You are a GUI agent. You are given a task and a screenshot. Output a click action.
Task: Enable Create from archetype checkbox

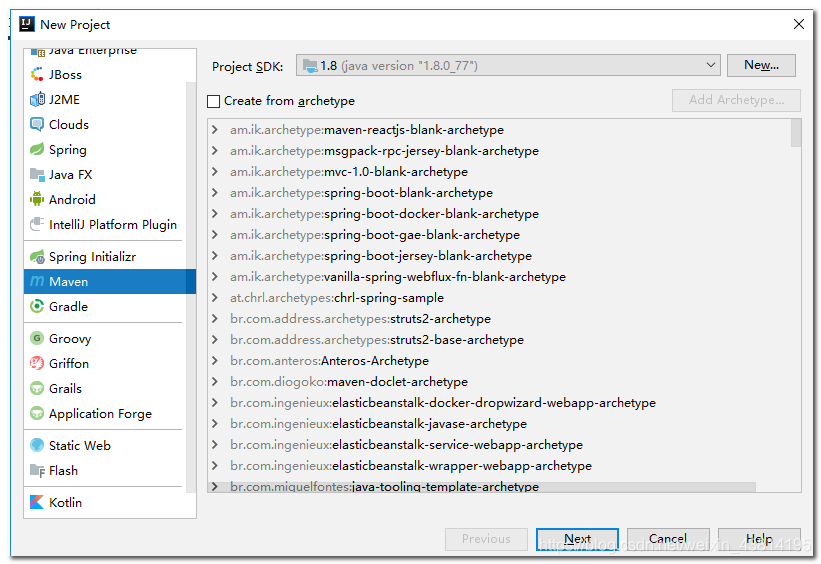[x=213, y=101]
